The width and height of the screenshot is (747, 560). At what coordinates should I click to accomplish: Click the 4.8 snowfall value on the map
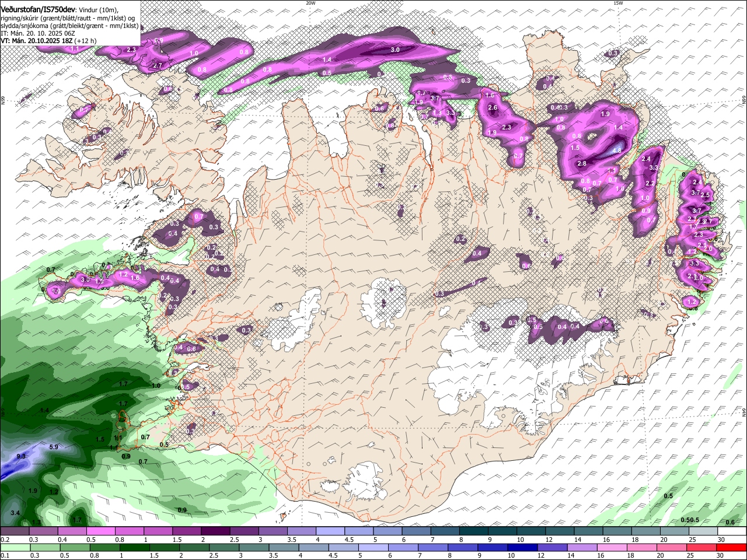coord(617,150)
